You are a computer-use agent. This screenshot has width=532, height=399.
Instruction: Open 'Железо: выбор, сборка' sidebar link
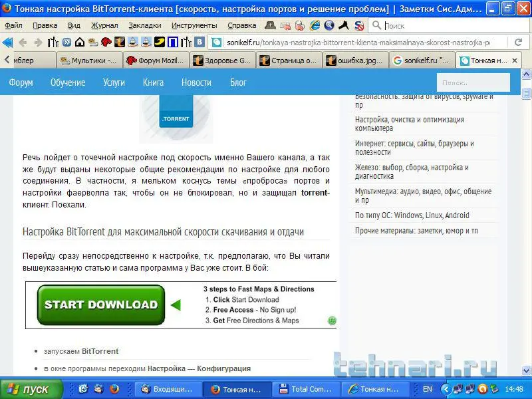pos(412,172)
